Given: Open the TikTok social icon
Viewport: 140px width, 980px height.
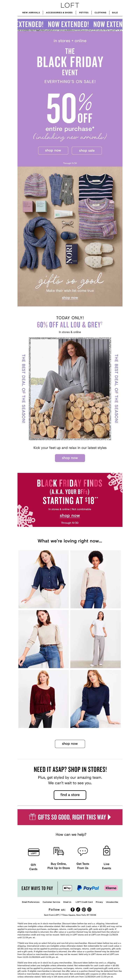Looking at the screenshot, I should click(x=78, y=909).
